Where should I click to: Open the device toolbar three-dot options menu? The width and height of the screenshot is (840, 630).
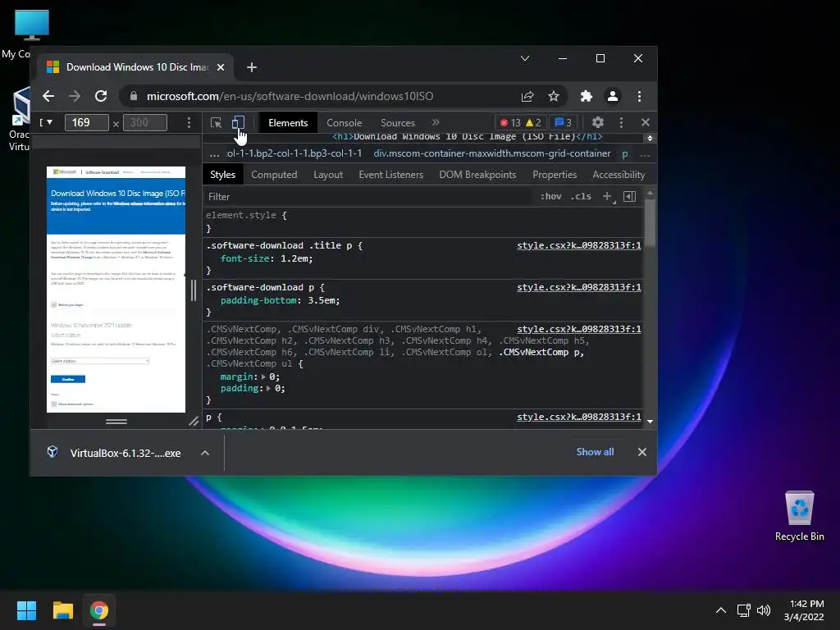(189, 123)
